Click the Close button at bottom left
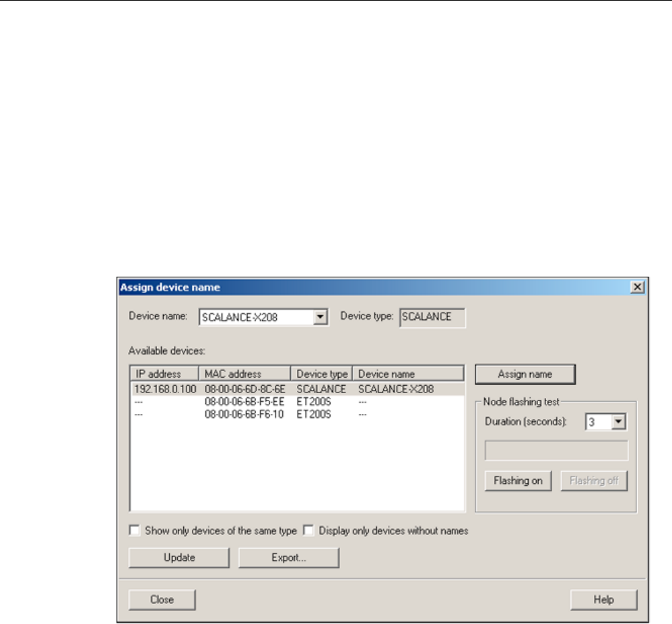 click(162, 600)
